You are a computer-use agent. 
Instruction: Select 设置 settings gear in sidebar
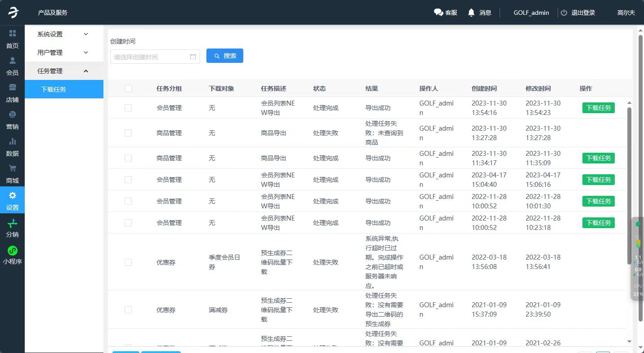point(12,200)
